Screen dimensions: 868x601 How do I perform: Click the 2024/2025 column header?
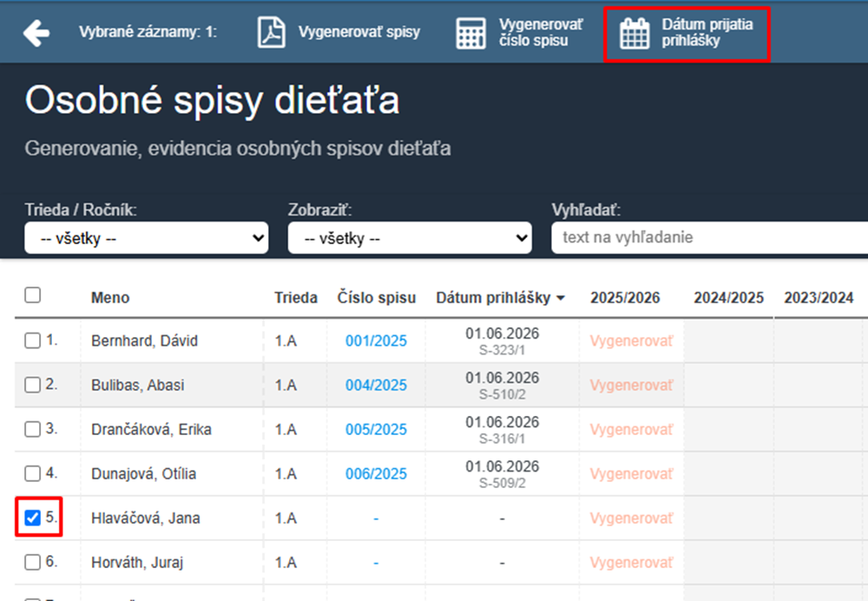728,298
